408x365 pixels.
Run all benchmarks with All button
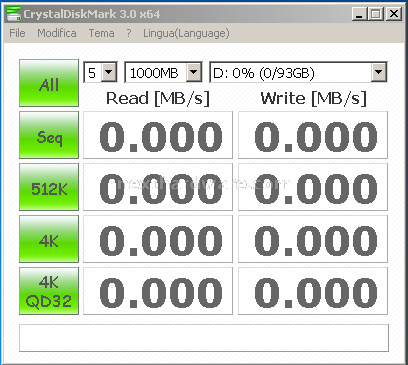click(49, 83)
